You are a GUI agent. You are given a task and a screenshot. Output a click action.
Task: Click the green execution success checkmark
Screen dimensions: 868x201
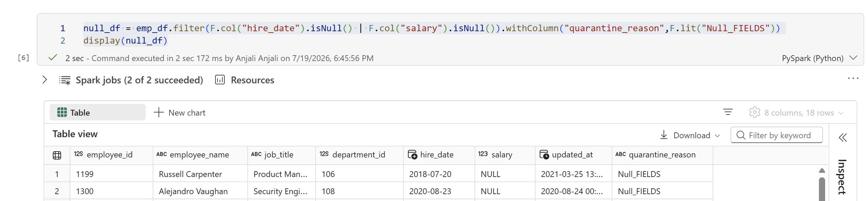coord(52,58)
